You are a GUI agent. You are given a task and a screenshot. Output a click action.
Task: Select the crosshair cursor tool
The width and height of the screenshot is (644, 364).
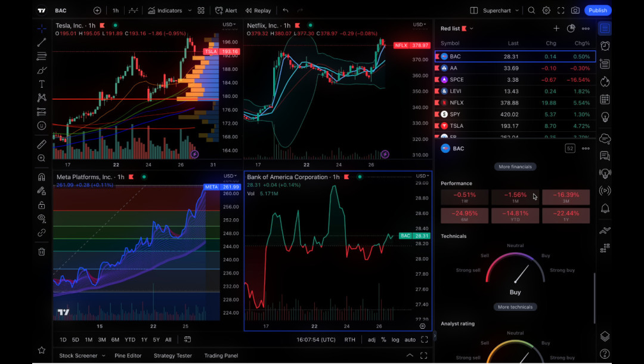tap(42, 29)
